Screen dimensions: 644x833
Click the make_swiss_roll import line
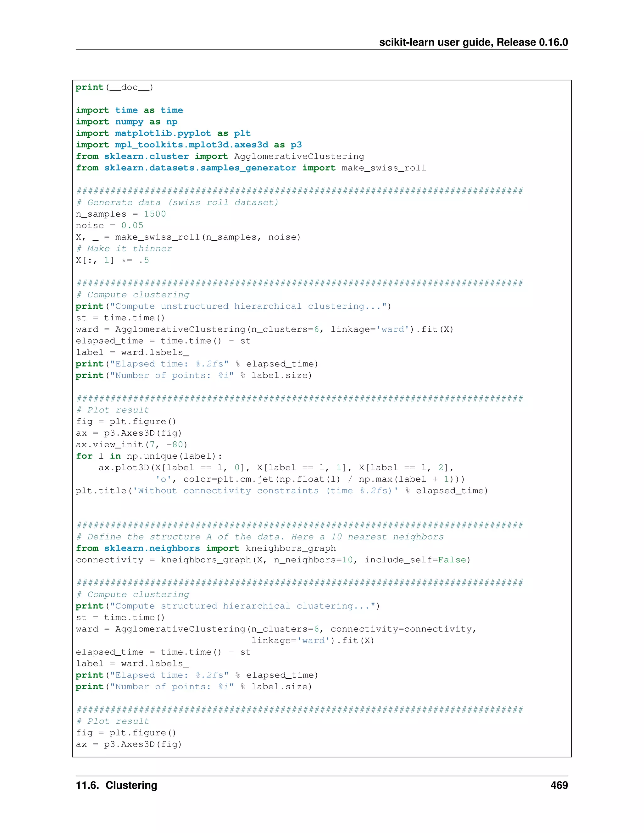[x=251, y=168]
